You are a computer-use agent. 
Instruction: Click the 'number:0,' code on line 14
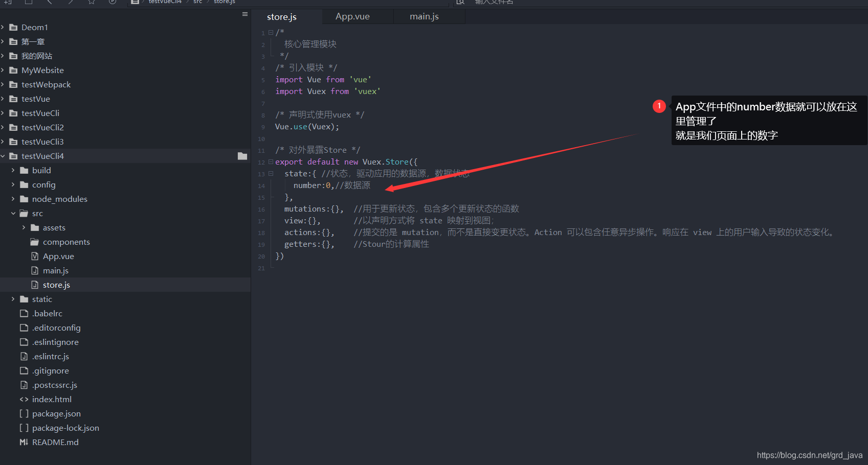(314, 185)
